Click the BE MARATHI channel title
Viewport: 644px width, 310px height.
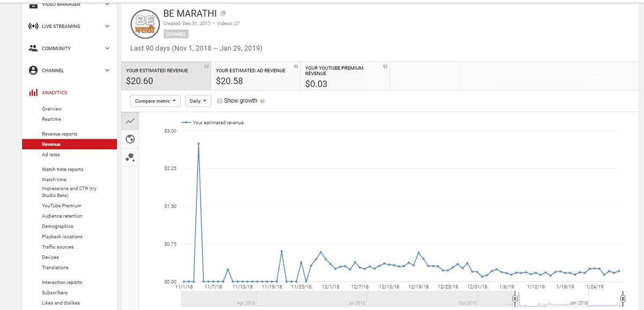click(x=190, y=13)
